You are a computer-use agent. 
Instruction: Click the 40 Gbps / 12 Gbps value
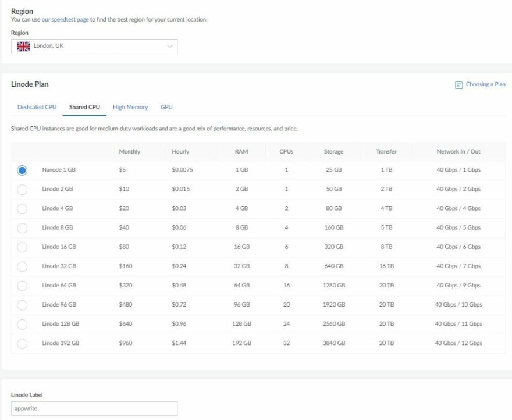458,343
